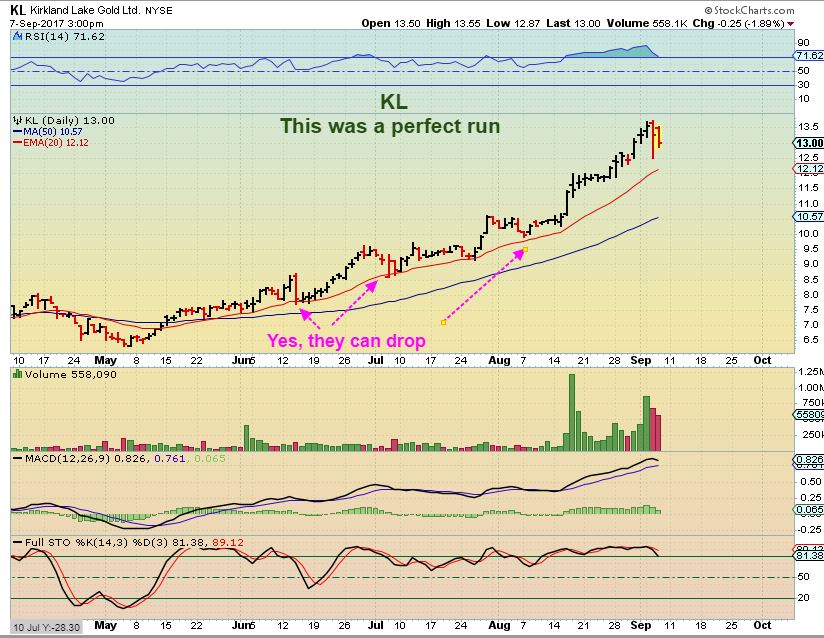Screen dimensions: 824x638
Task: Click the 'Chg -0.25 (-1.89%)' value
Action: pos(739,24)
